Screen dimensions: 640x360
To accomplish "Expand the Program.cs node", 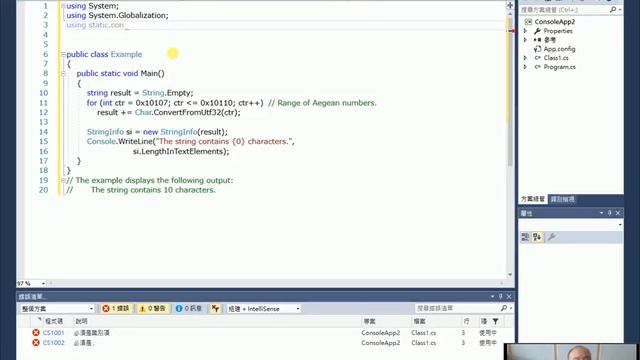I will [525, 67].
